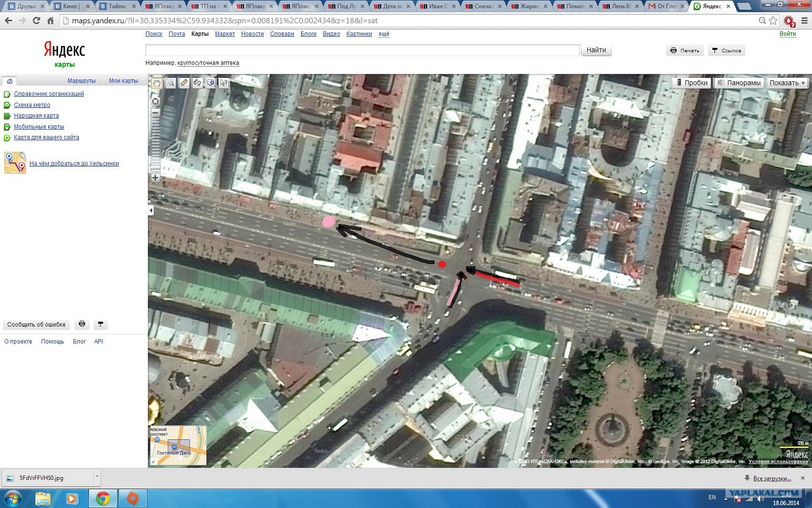
Task: Select the route drawing tool
Action: tap(197, 83)
